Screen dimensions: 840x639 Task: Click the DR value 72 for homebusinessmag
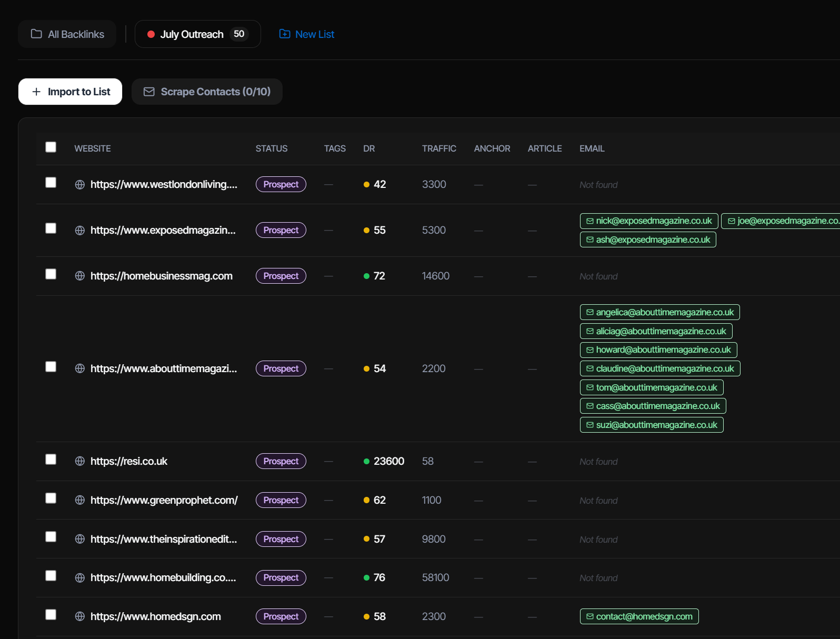(x=379, y=276)
